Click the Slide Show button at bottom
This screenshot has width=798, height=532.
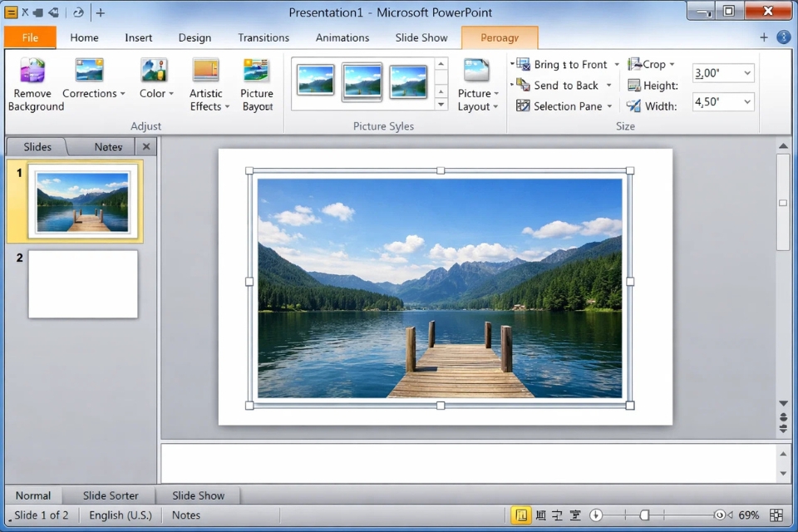click(x=198, y=495)
